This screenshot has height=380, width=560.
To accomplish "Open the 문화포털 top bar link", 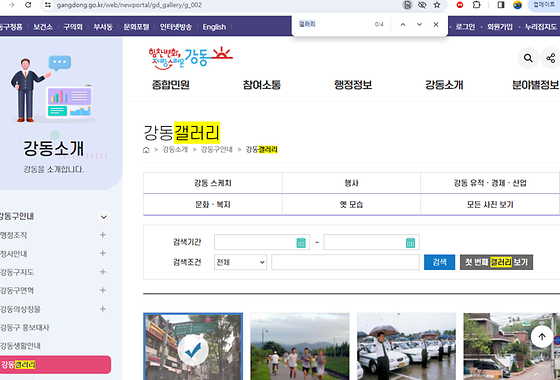I will (x=136, y=27).
